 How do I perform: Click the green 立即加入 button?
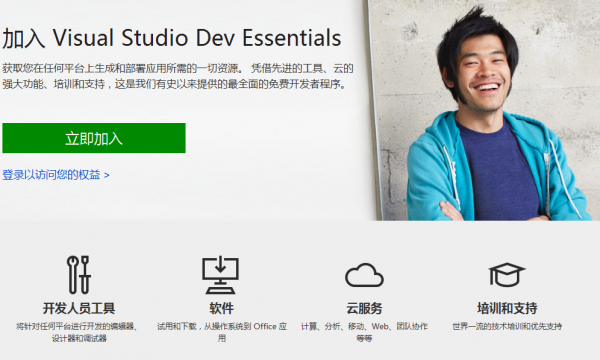tap(94, 138)
